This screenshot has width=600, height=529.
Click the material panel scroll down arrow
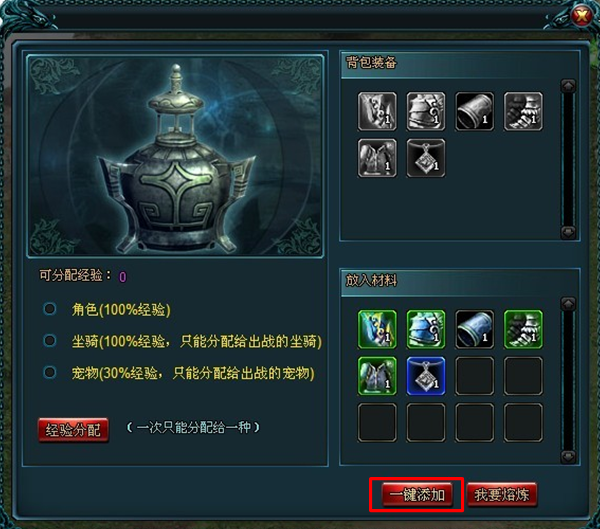[568, 456]
